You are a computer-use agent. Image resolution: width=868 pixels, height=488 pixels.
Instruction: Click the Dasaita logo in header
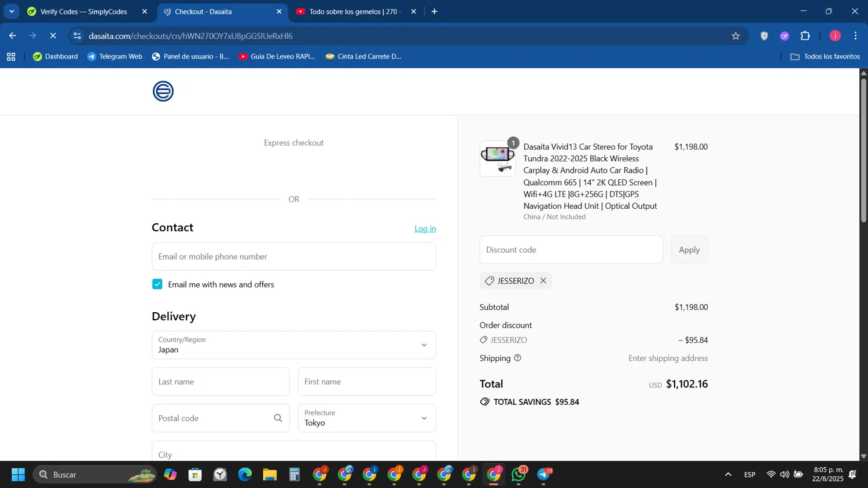[x=163, y=91]
